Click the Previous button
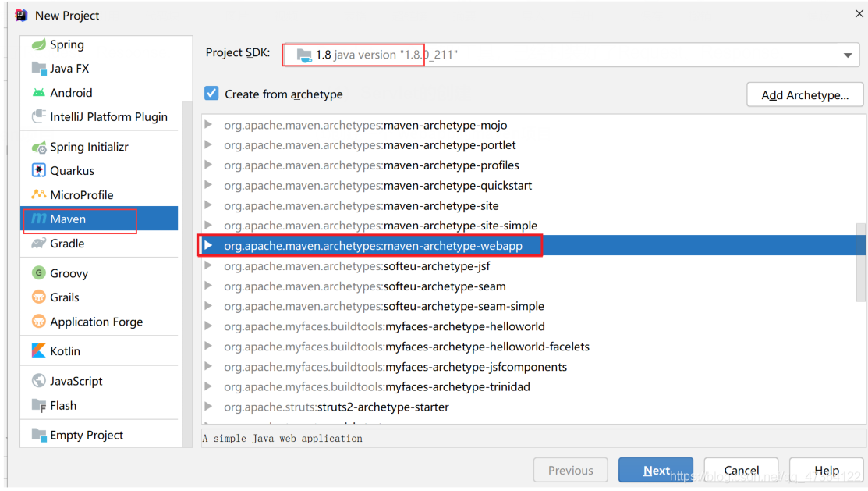The width and height of the screenshot is (868, 491). [x=570, y=470]
